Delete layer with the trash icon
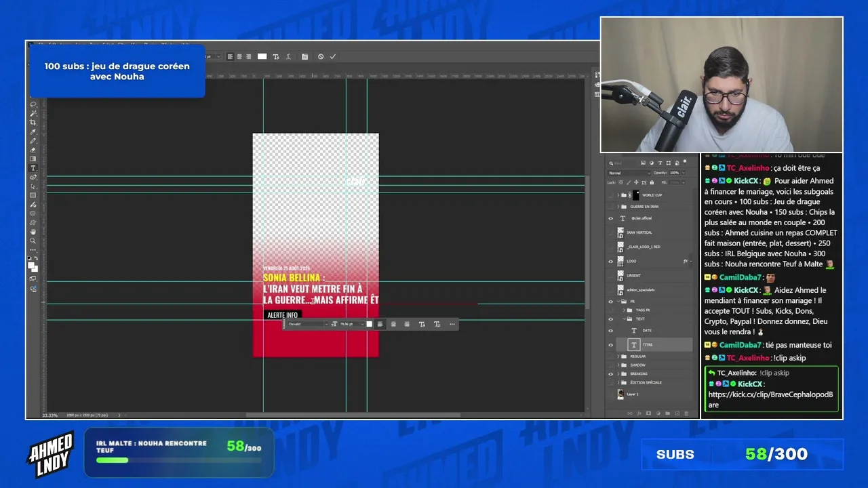This screenshot has width=868, height=488. (686, 413)
